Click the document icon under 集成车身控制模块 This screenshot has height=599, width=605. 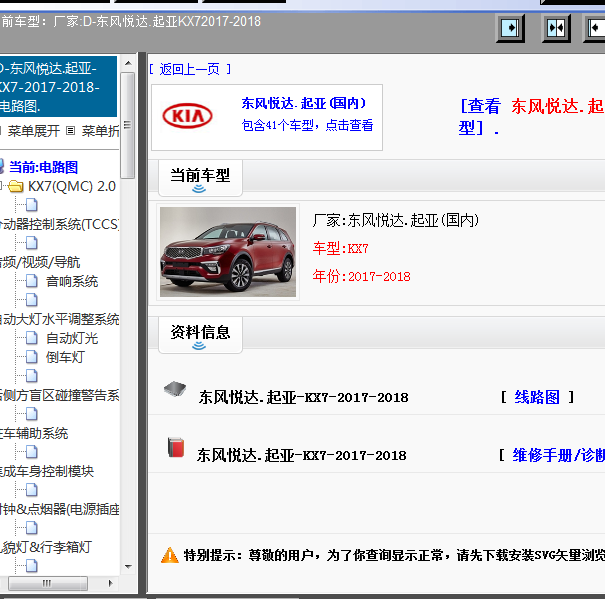pyautogui.click(x=32, y=490)
